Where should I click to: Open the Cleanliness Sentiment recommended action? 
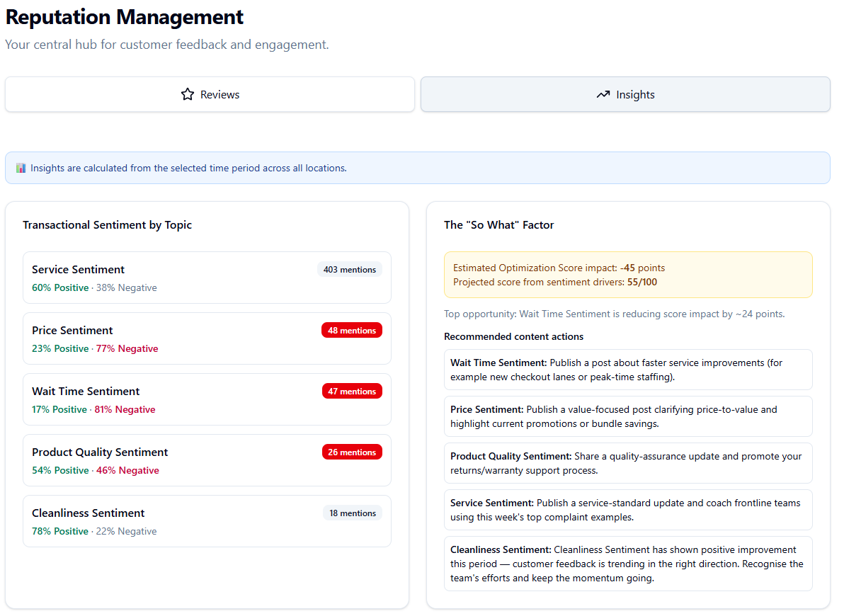[628, 563]
